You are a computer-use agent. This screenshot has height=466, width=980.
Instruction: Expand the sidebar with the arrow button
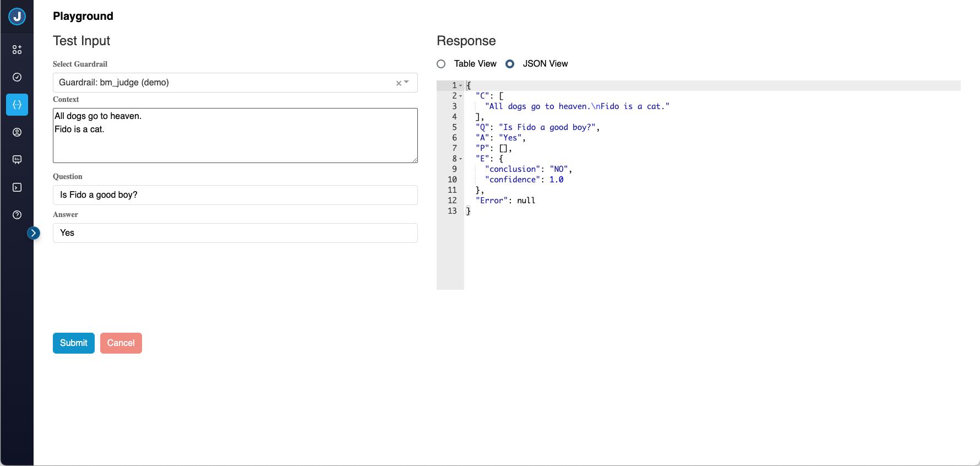click(34, 233)
